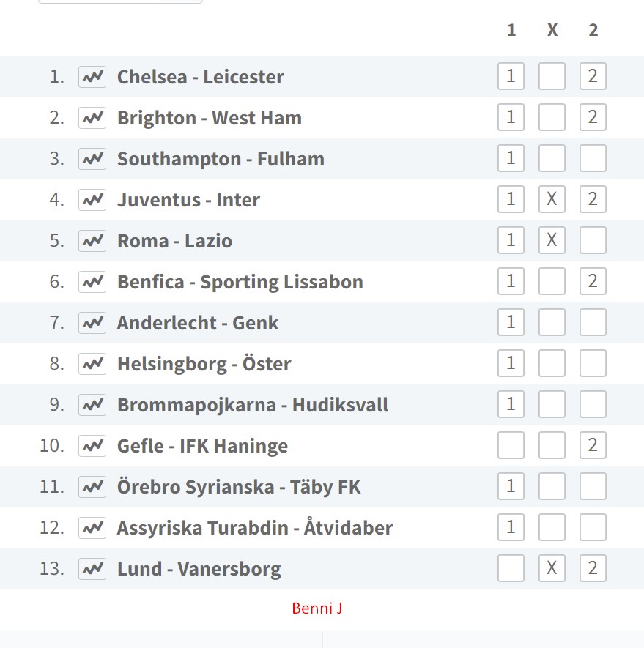The width and height of the screenshot is (644, 648).
Task: Open statistics icon for Roma - Lazio
Action: coord(92,241)
